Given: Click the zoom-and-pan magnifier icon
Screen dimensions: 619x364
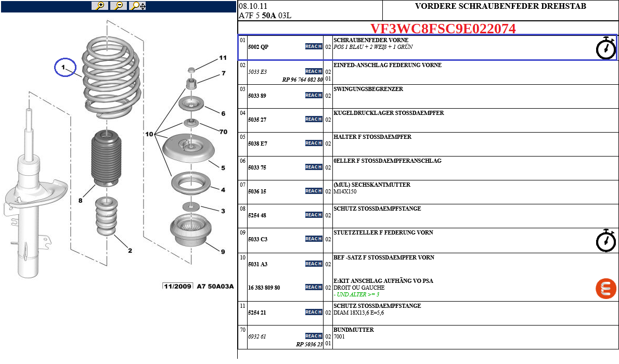Looking at the screenshot, I should coord(138,6).
